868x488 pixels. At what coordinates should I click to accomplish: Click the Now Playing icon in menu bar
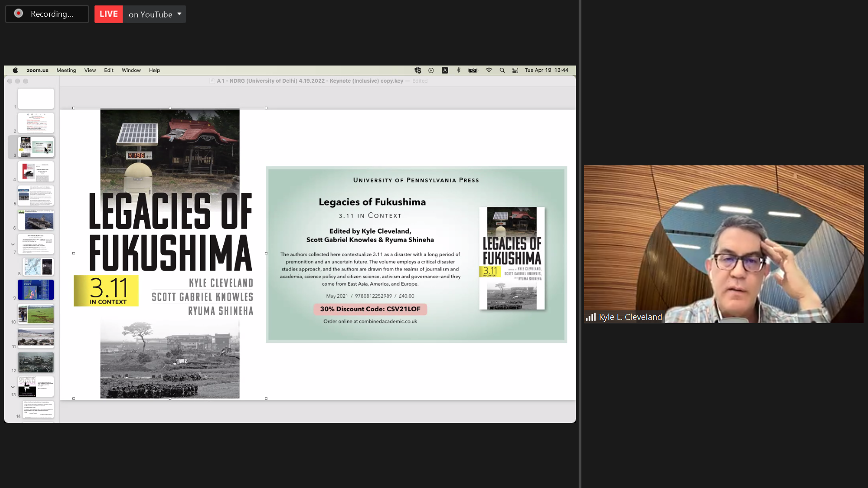coord(431,70)
